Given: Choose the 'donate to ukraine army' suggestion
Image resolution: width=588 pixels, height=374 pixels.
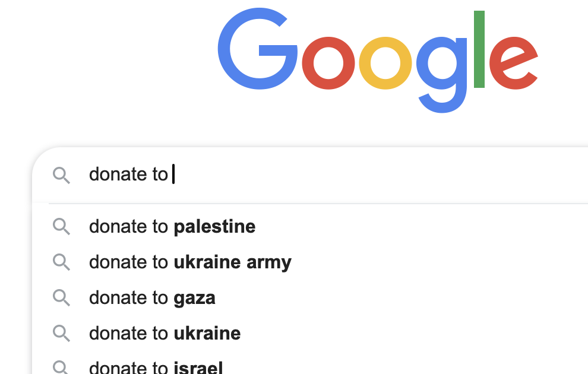Looking at the screenshot, I should click(190, 262).
